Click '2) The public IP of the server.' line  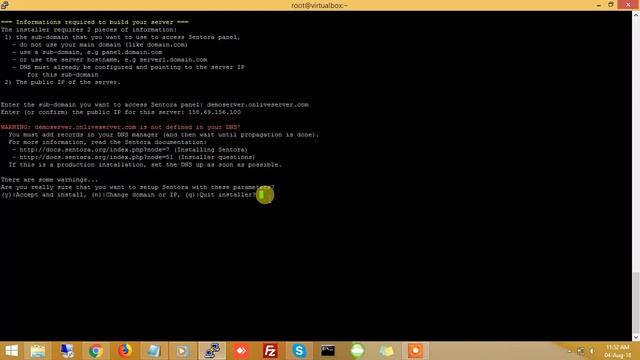[x=62, y=82]
